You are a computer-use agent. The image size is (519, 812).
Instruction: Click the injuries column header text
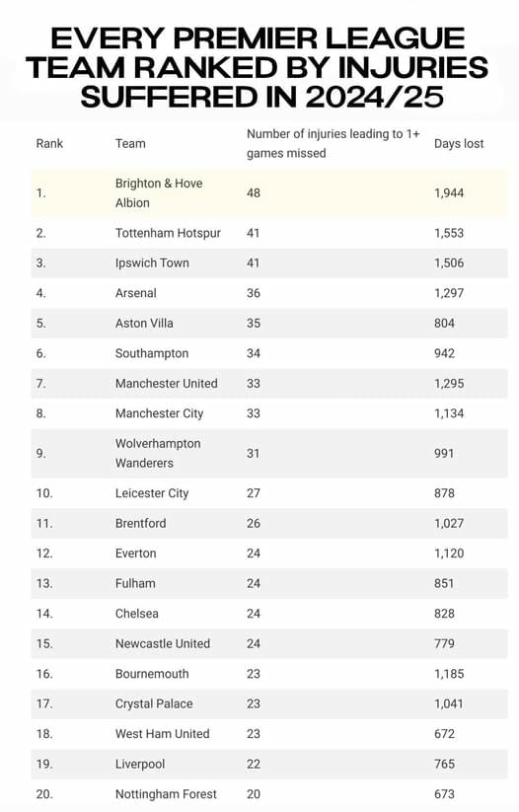(334, 143)
